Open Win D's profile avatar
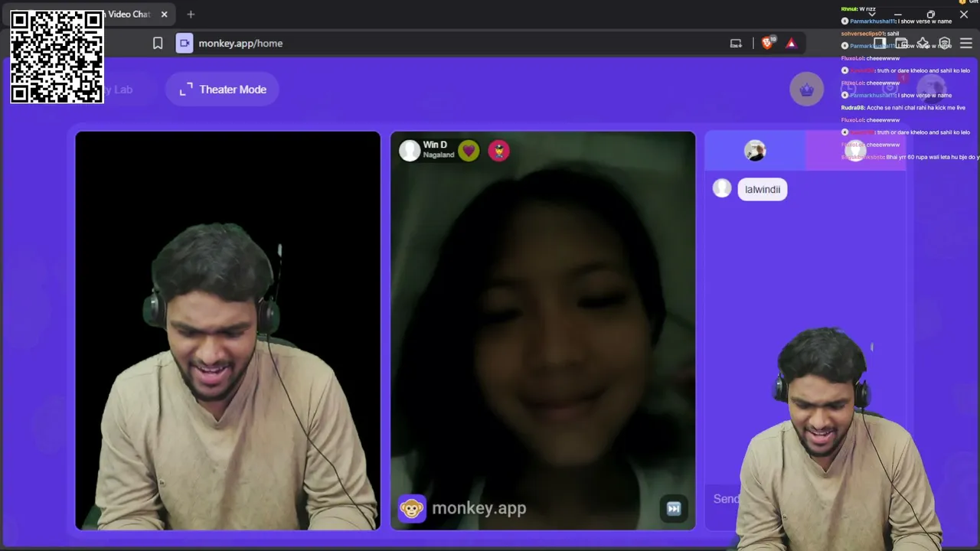The height and width of the screenshot is (551, 980). pos(410,151)
